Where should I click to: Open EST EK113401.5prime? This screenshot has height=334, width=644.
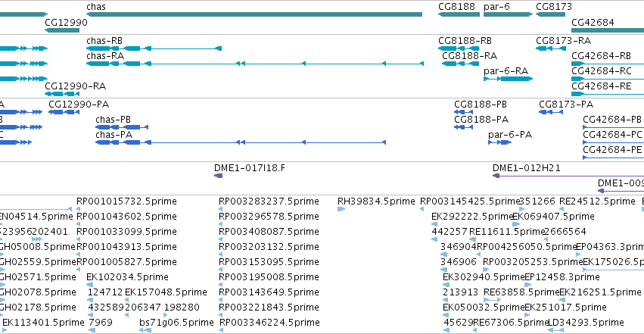coord(43,323)
